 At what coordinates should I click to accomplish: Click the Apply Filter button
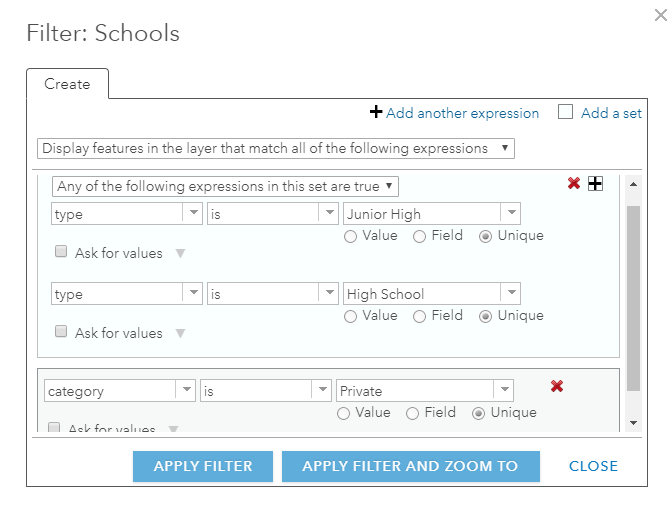coord(203,466)
